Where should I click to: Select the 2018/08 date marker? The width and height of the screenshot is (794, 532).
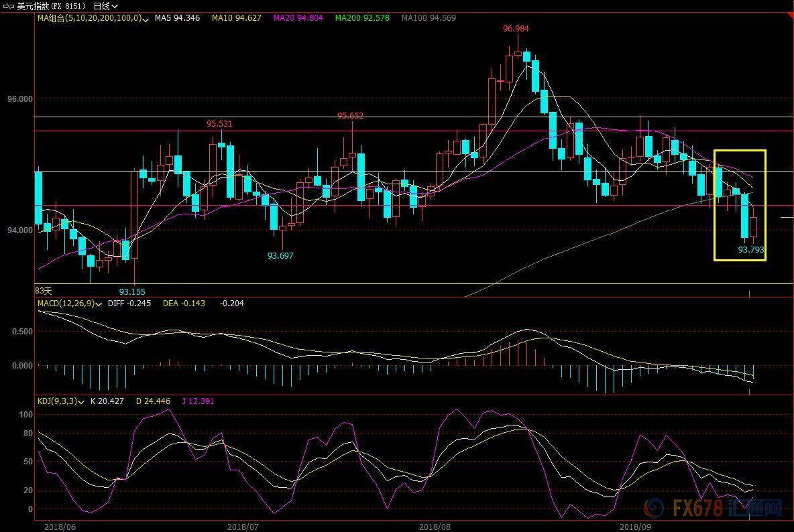tap(435, 527)
